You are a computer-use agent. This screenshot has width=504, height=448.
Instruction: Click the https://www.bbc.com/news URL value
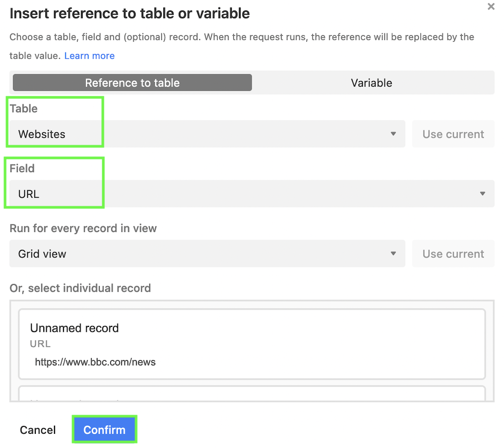[x=95, y=362]
